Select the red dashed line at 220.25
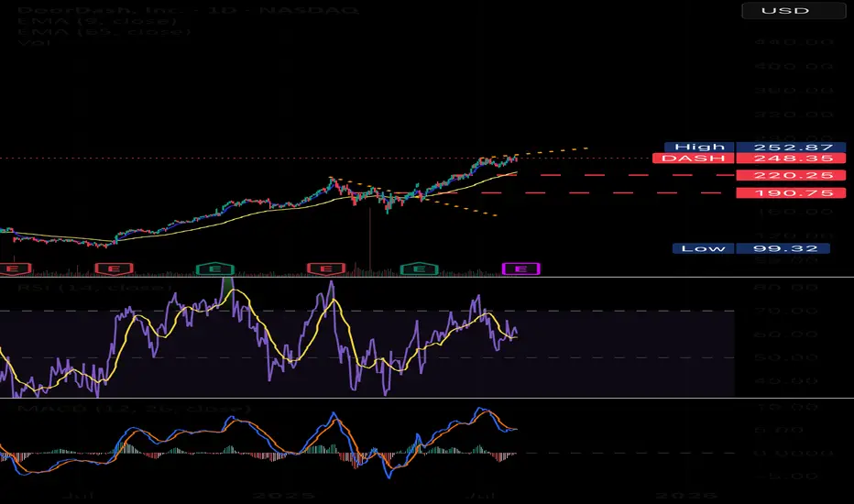The height and width of the screenshot is (504, 854). coord(616,175)
